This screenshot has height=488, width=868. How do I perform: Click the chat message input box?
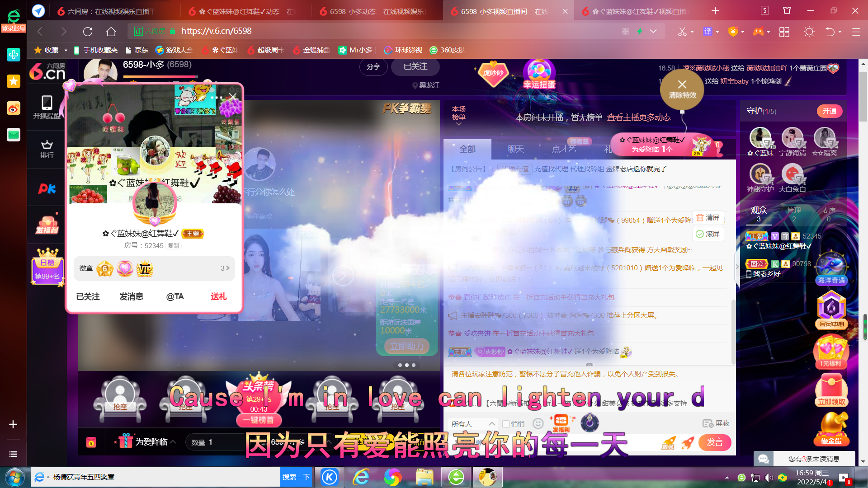(x=552, y=443)
